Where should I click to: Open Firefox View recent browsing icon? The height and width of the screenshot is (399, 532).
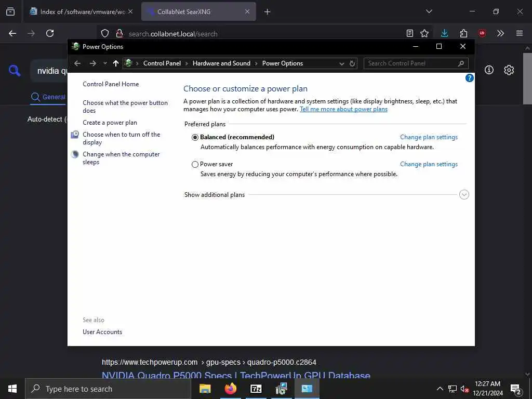pos(10,11)
